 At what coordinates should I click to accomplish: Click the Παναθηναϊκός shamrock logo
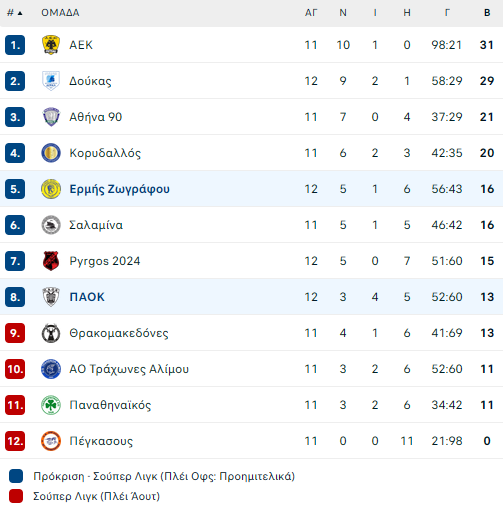click(x=51, y=405)
